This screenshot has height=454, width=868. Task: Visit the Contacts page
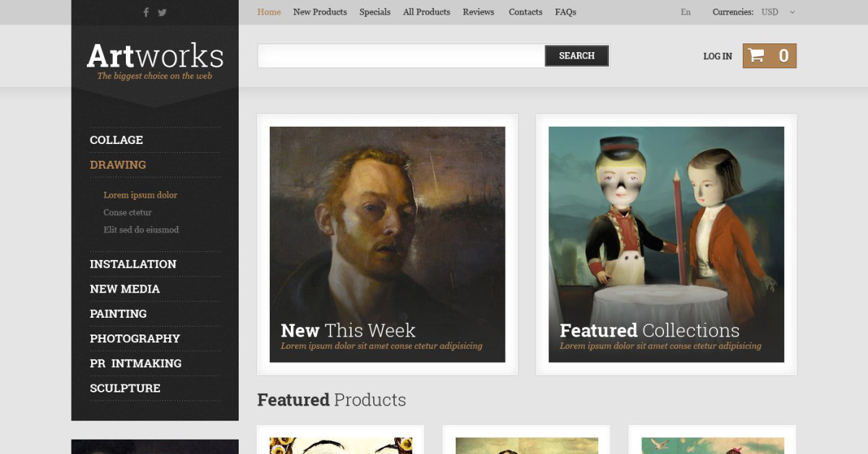[525, 12]
